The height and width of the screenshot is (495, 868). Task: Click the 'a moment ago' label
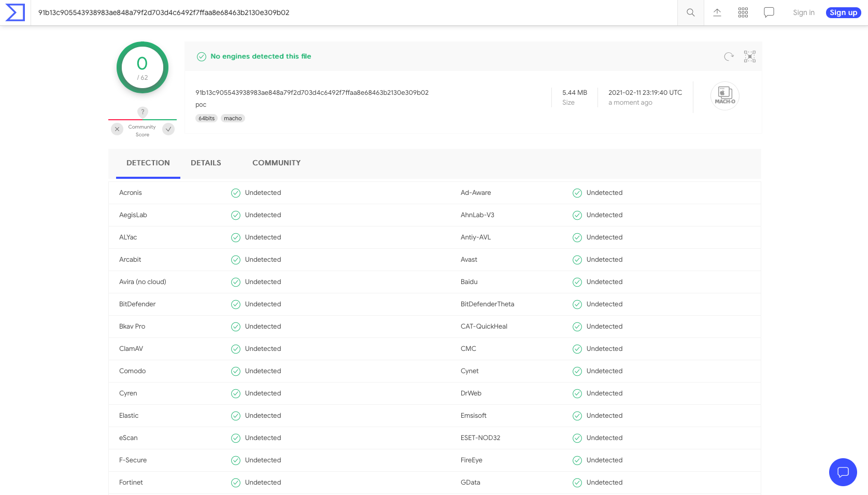[x=630, y=103]
